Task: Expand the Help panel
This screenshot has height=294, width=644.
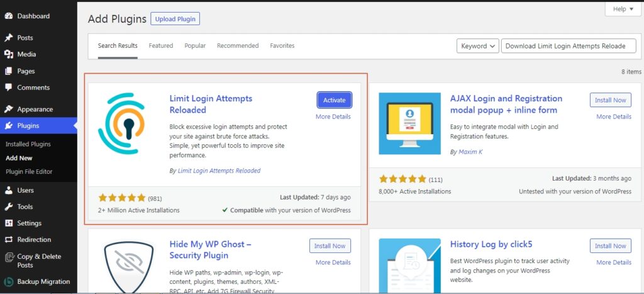Action: click(623, 9)
